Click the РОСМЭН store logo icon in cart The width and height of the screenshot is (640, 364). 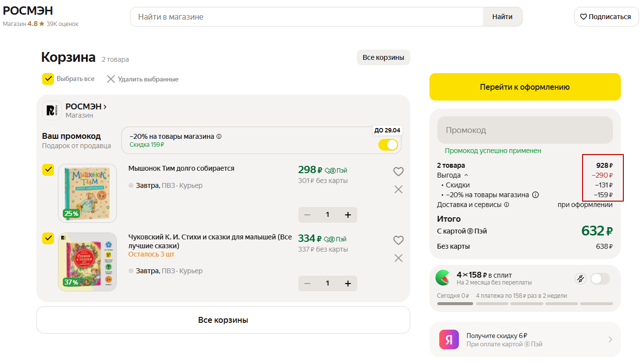[52, 110]
